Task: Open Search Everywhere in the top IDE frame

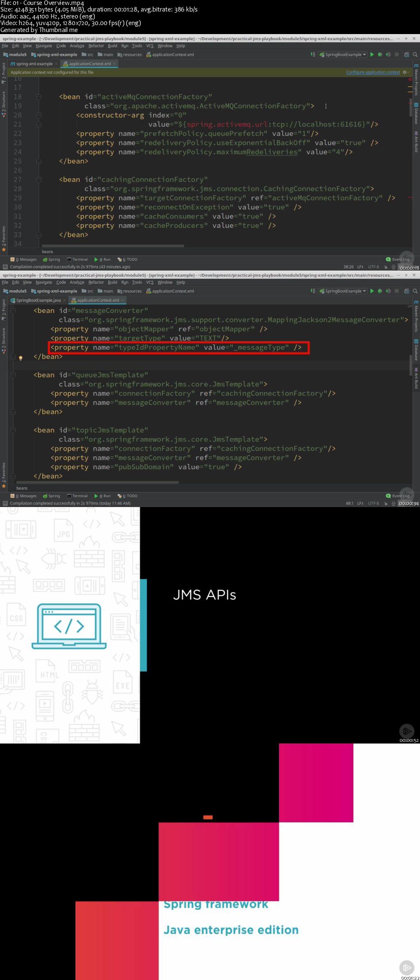Action: point(415,55)
